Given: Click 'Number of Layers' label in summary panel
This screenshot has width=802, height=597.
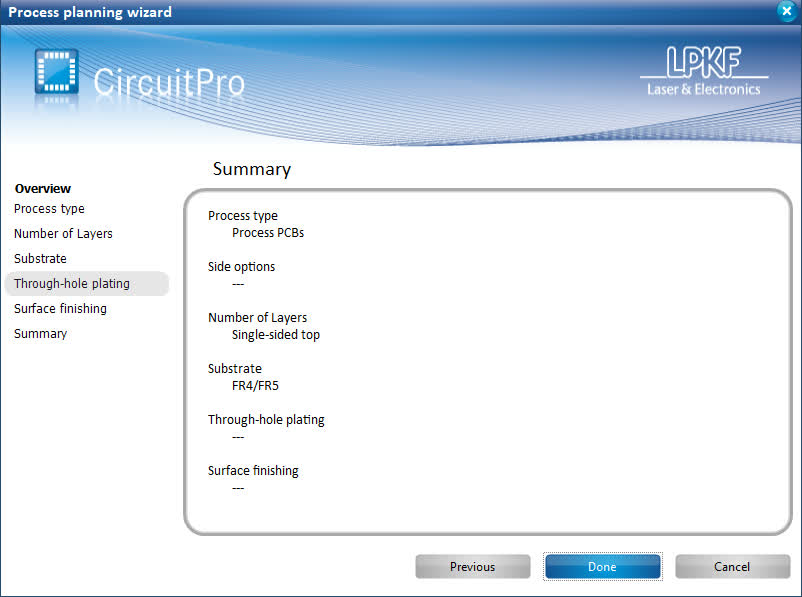Looking at the screenshot, I should [x=257, y=318].
